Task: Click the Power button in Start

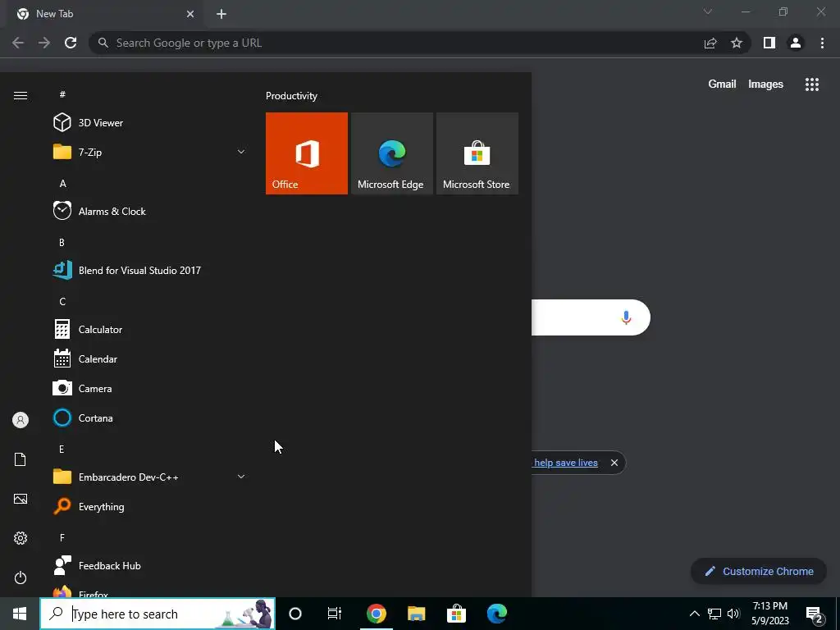Action: (x=21, y=577)
